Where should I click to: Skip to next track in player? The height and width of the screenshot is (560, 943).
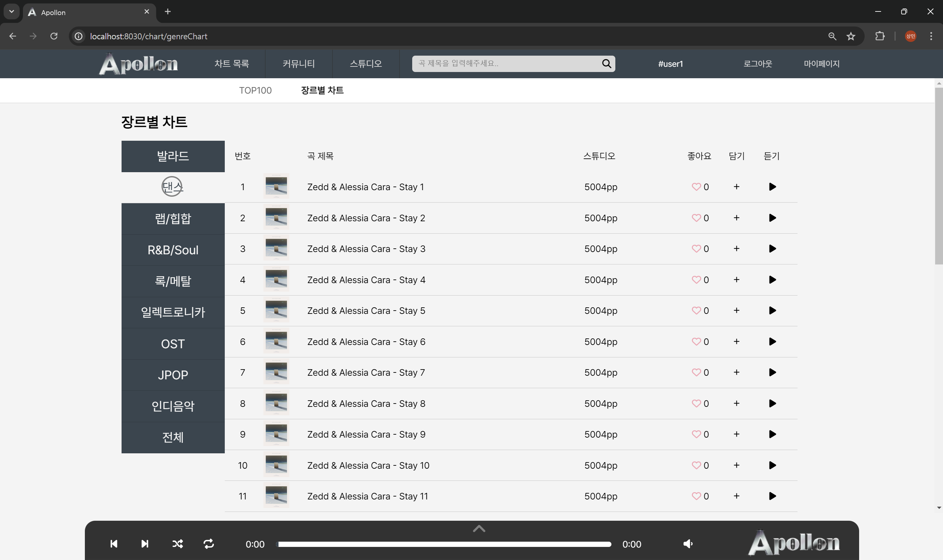point(144,544)
